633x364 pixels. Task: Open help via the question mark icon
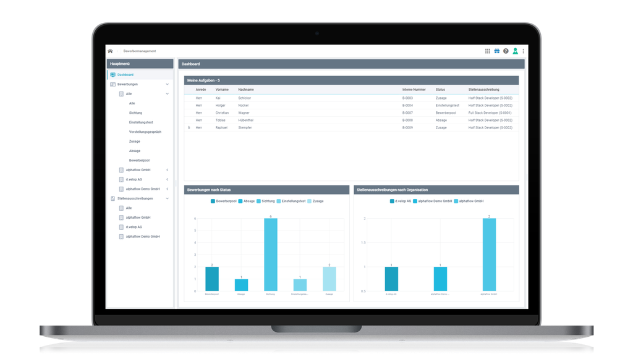[x=506, y=51]
